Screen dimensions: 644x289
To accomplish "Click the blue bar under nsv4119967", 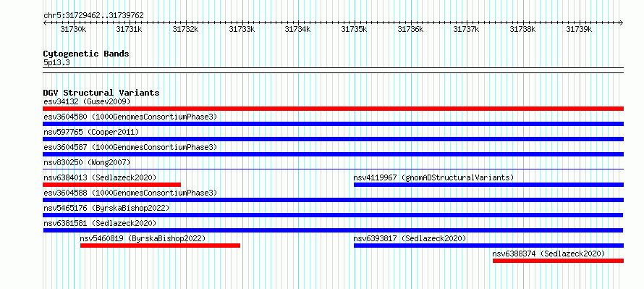I will [488, 185].
